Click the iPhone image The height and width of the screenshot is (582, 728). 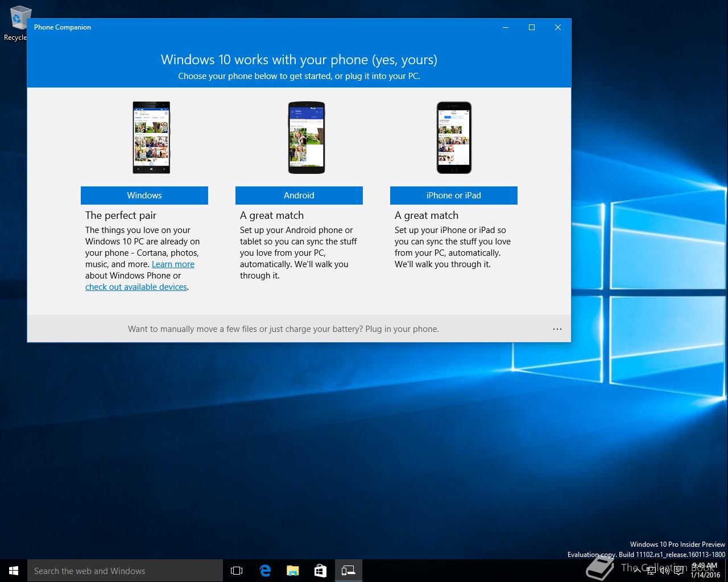454,138
